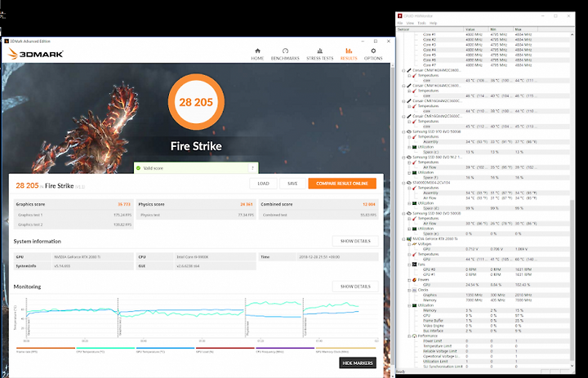Toggle the GPU Memory Clock legend color
The image size is (588, 378).
345,349
